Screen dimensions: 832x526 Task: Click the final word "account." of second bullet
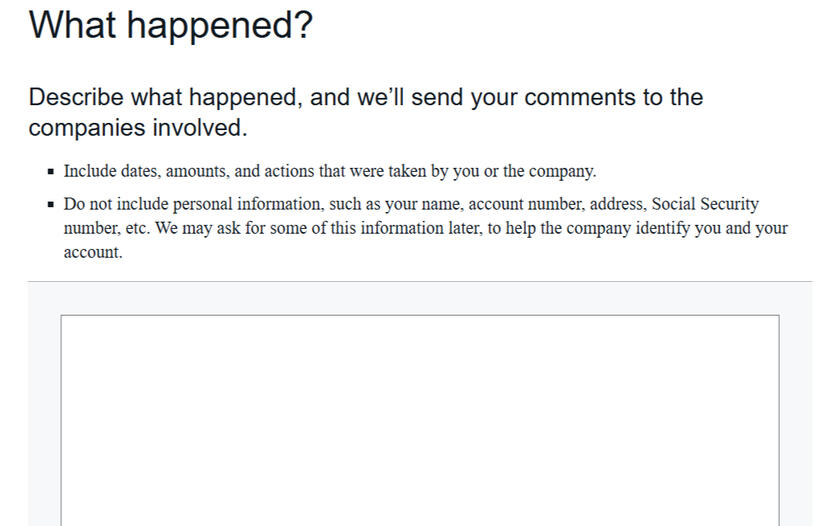pos(92,252)
